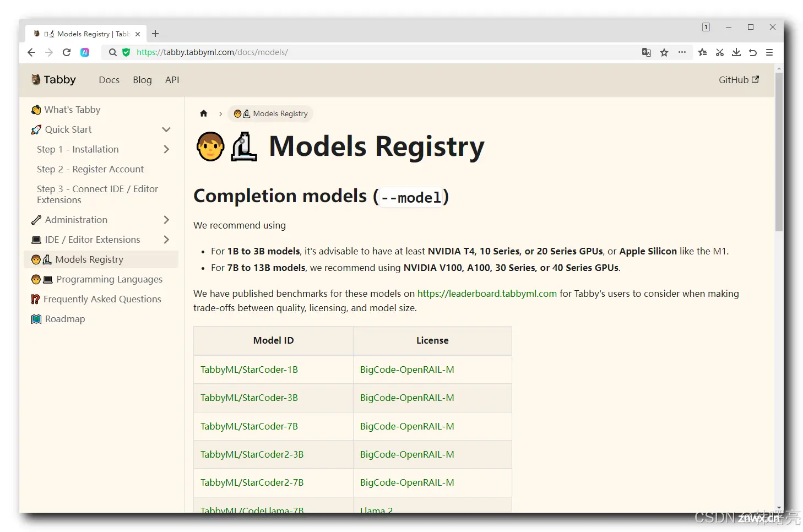Open the page translate icon

(647, 52)
